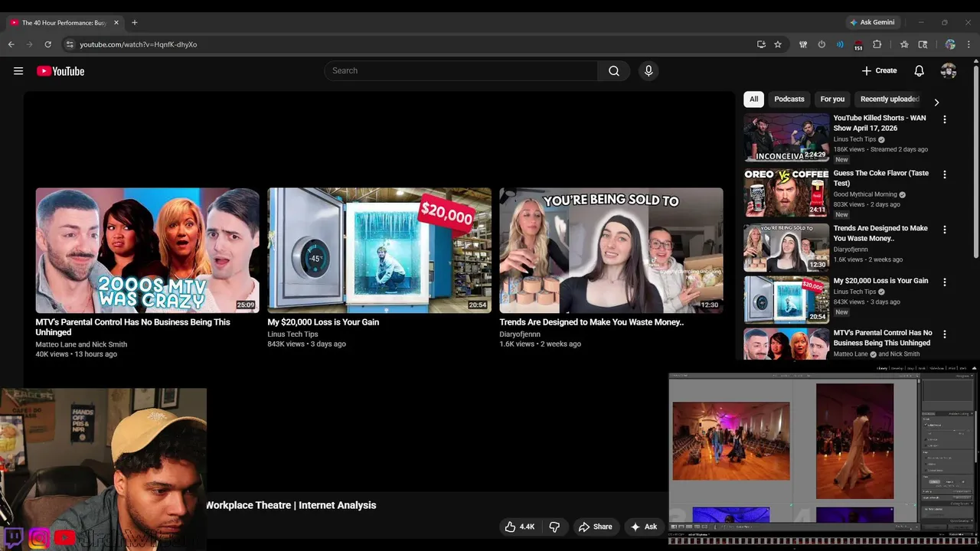
Task: Open end-screen title My $20,000 Loss is Your Gain
Action: pos(323,322)
